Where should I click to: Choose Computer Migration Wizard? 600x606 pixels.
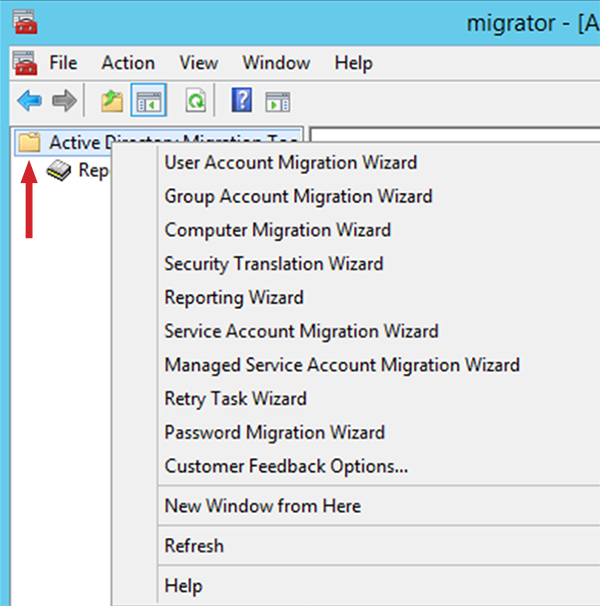278,230
